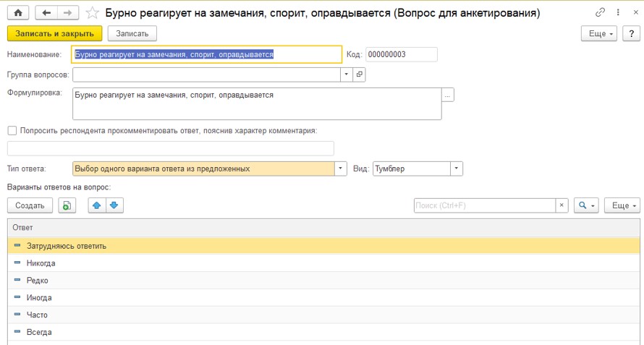Image resolution: width=644 pixels, height=345 pixels.
Task: Enable asking respondent to comment answer
Action: point(12,131)
